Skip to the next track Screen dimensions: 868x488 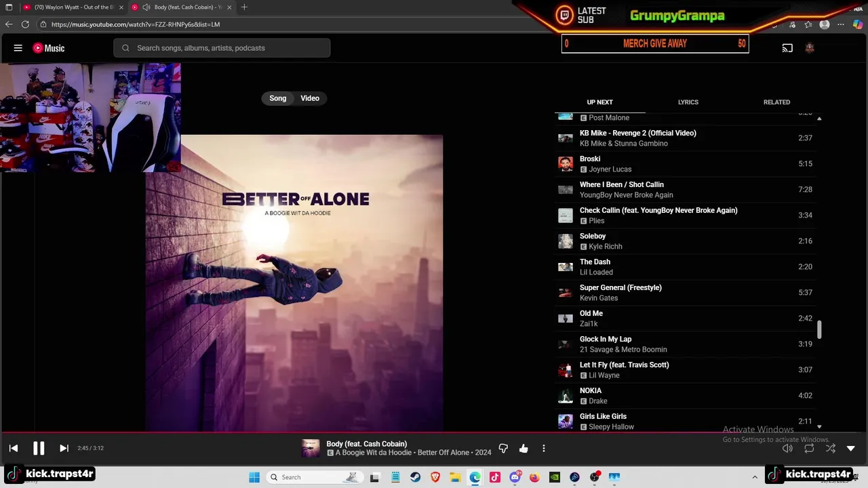pos(64,448)
